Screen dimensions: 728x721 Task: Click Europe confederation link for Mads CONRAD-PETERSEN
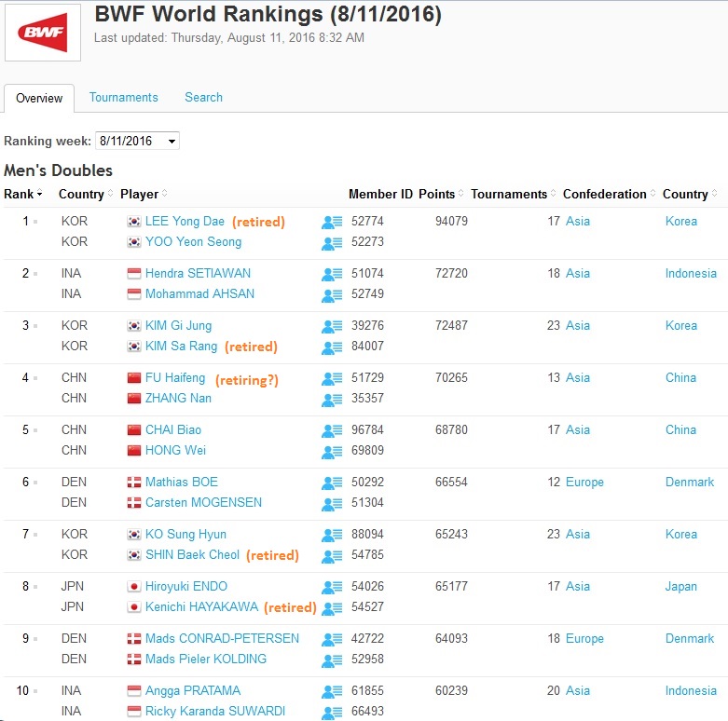point(584,639)
